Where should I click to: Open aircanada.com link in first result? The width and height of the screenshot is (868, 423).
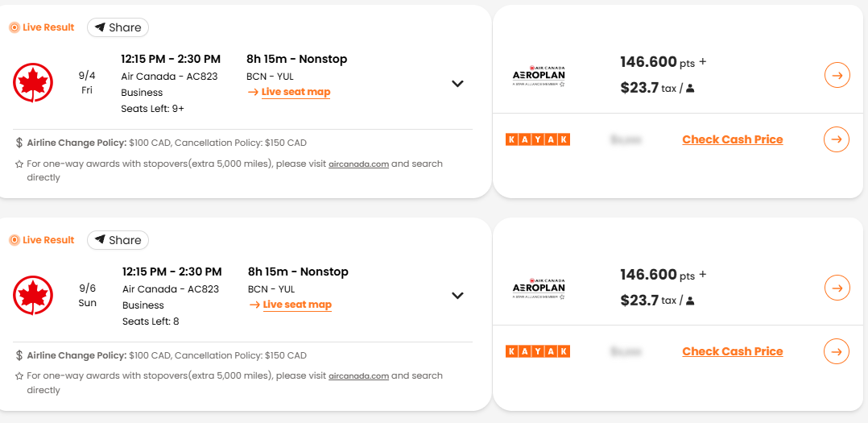358,164
